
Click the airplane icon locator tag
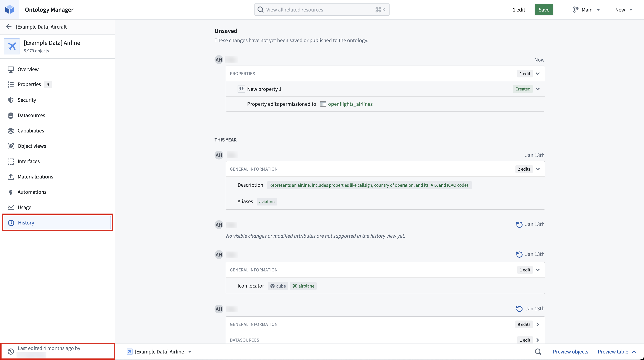(x=303, y=286)
